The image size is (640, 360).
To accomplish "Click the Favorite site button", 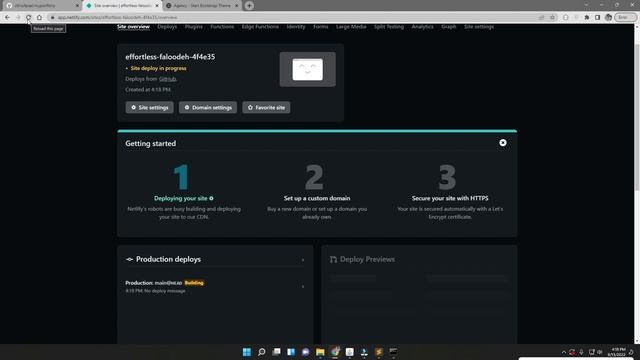I will (266, 107).
